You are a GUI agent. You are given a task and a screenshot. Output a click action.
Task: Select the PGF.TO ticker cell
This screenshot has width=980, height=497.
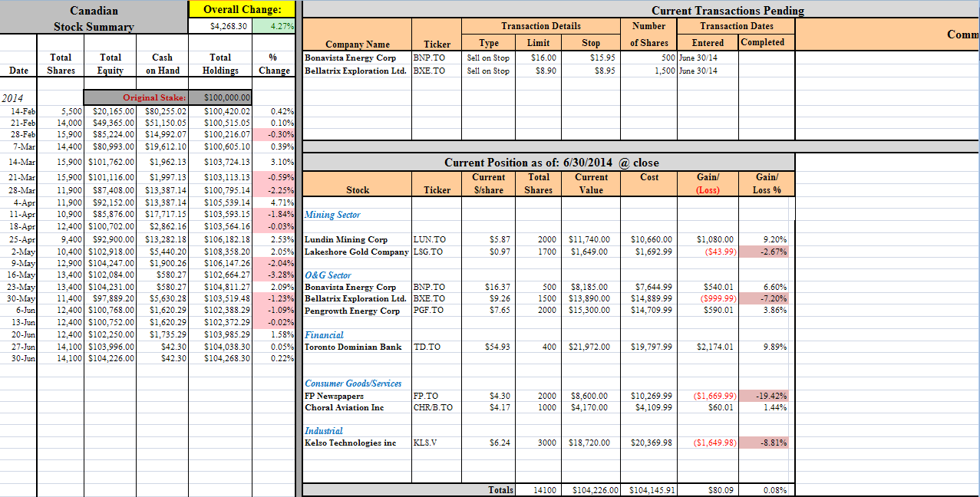(x=435, y=311)
